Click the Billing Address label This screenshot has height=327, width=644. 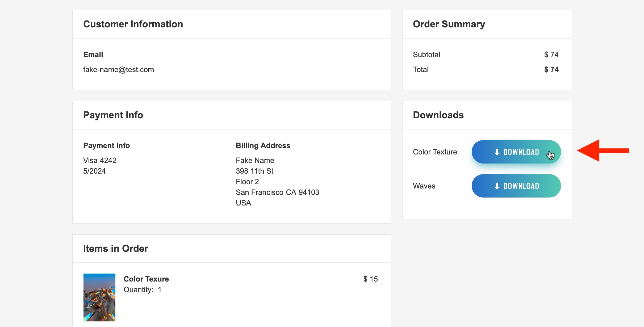point(263,145)
